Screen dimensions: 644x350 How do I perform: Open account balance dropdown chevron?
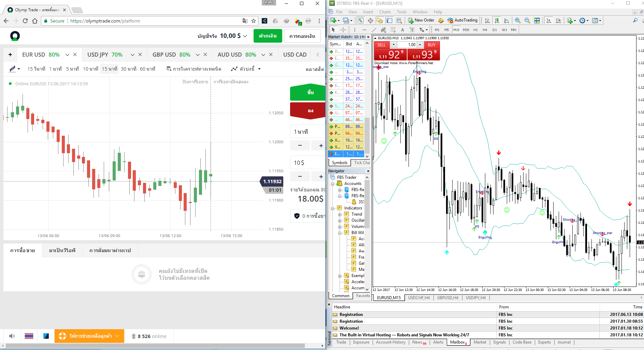[245, 36]
